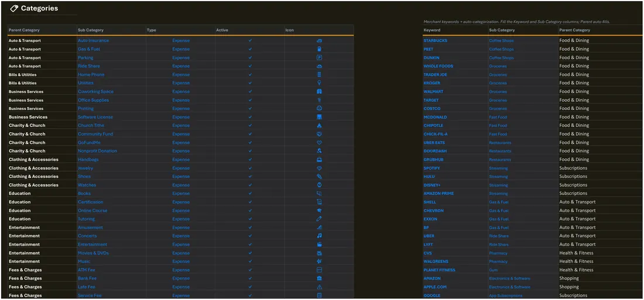Click the icon in the Office Supplies row
The height and width of the screenshot is (300, 644).
(319, 100)
